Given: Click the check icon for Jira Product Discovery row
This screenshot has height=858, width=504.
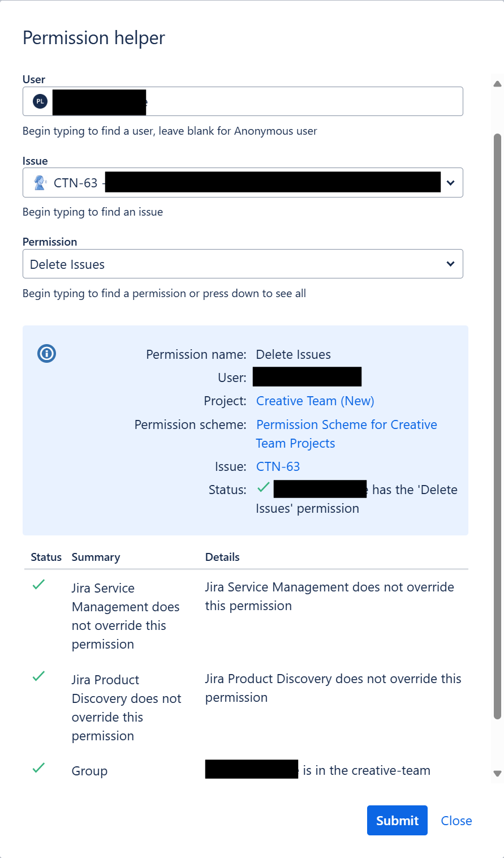Looking at the screenshot, I should [38, 676].
